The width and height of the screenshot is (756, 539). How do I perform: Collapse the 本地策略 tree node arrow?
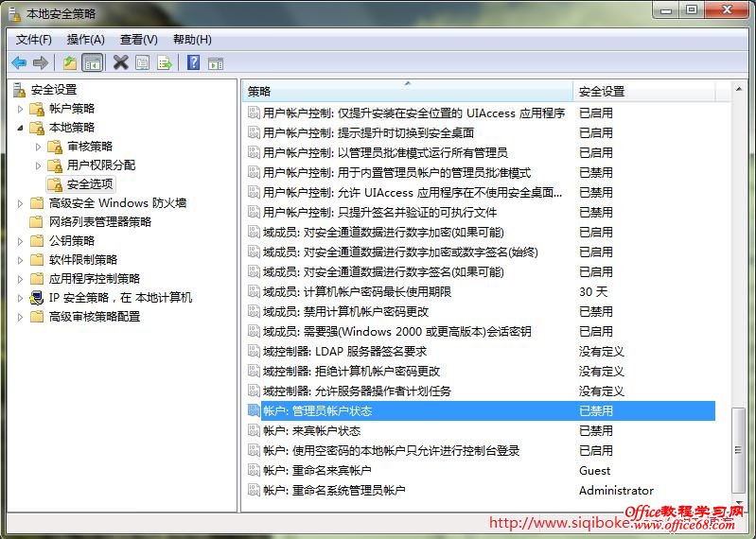(20, 128)
